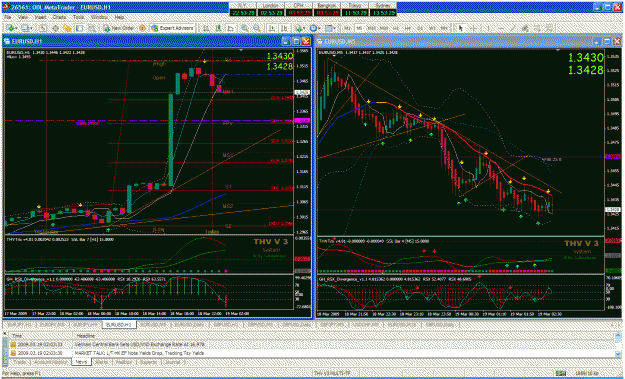Switch chart to bar chart type
Image resolution: width=625 pixels, height=379 pixels.
[206, 28]
